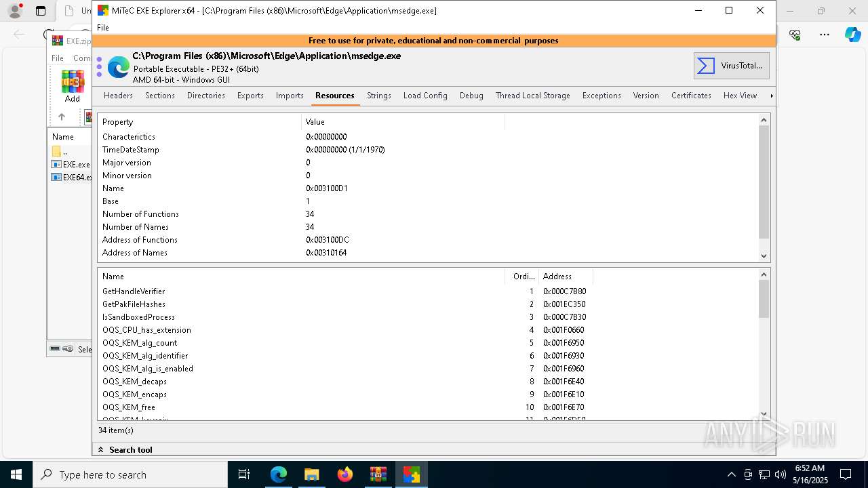Open the Exceptions tab
The height and width of the screenshot is (488, 868).
pyautogui.click(x=601, y=96)
